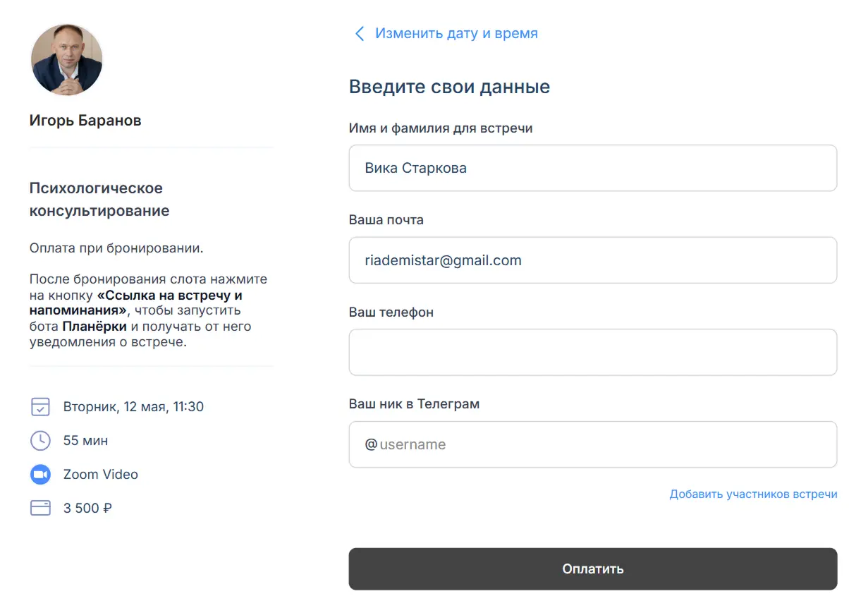Click the Telegram @username input field
This screenshot has height=608, width=868.
[592, 445]
